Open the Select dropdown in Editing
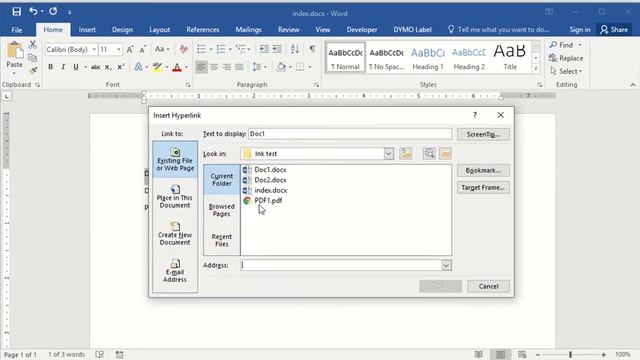This screenshot has width=640, height=360. click(x=566, y=71)
